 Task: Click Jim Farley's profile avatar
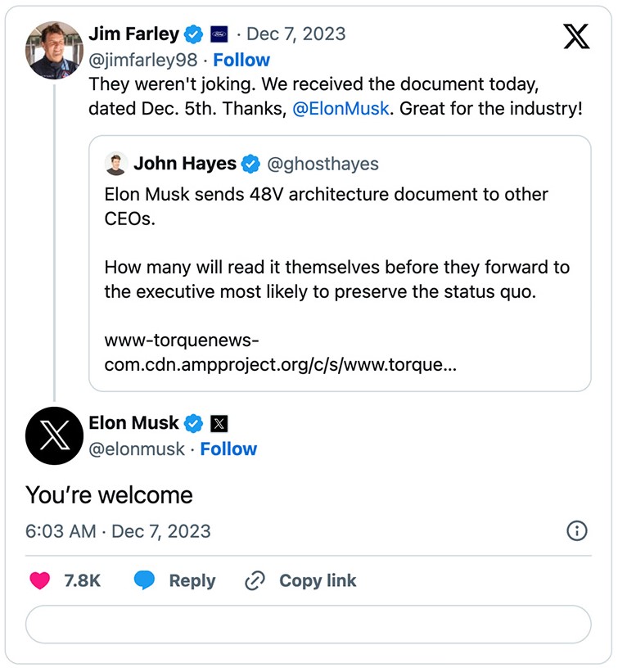tap(54, 49)
